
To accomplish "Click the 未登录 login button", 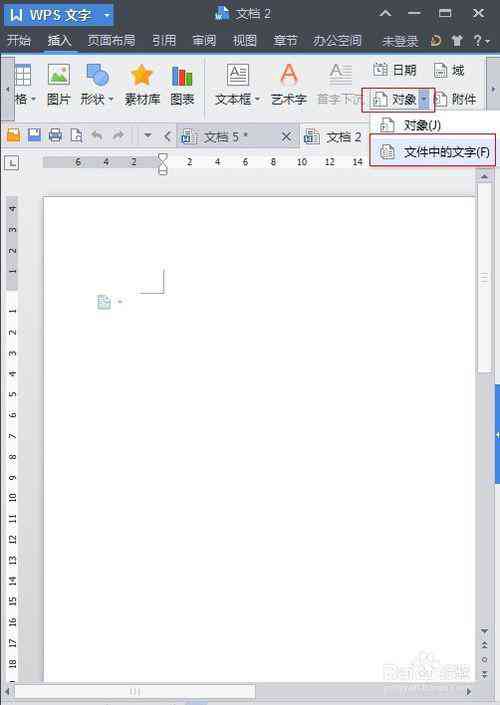I will [x=400, y=41].
